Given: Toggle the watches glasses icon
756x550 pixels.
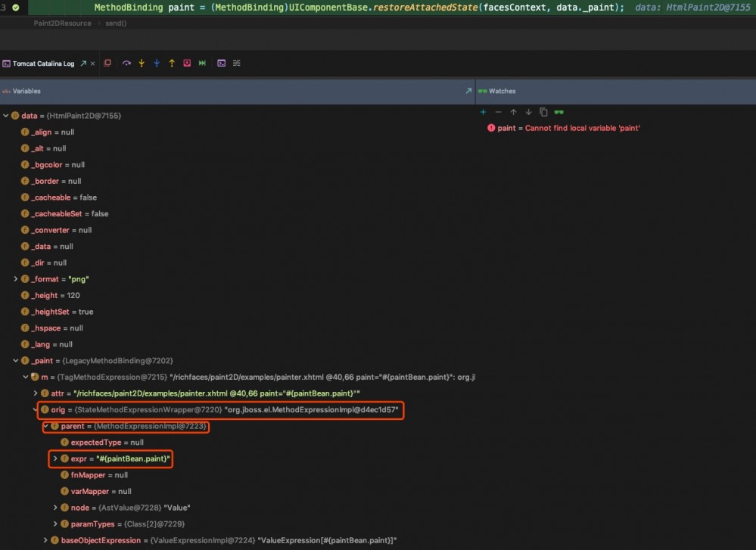Looking at the screenshot, I should [x=558, y=112].
